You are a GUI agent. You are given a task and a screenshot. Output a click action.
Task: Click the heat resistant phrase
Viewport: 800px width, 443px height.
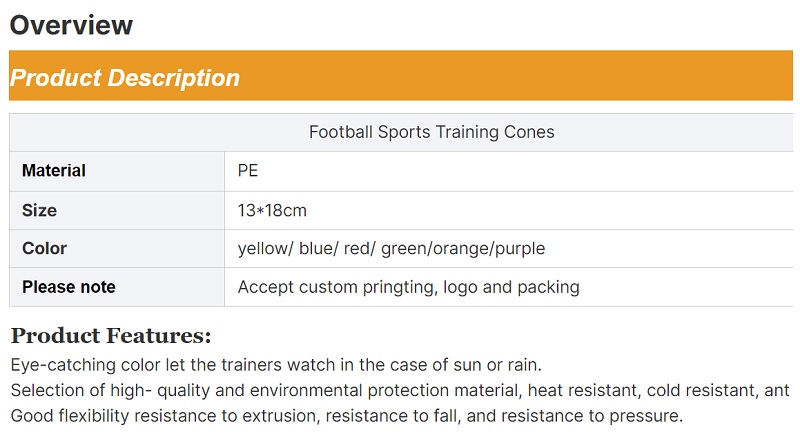(582, 390)
